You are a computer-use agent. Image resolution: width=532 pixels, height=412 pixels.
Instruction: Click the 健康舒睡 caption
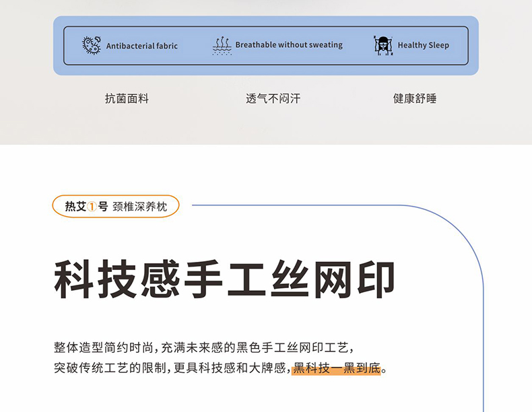415,98
